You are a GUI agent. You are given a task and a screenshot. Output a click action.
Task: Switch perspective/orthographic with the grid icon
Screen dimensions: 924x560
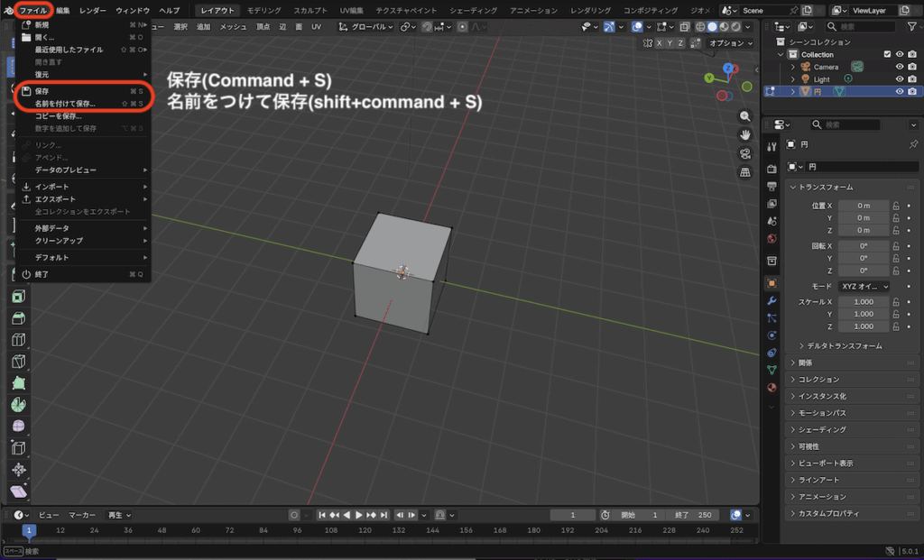745,171
